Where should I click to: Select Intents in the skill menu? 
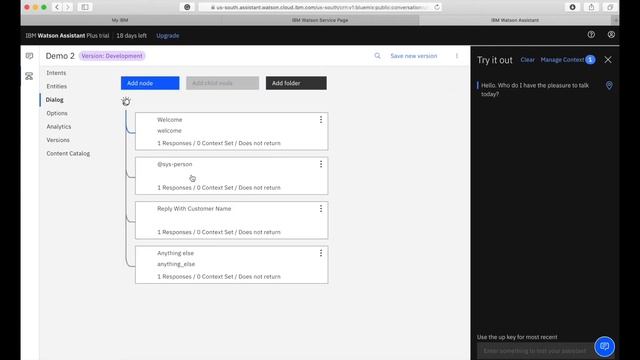[56, 73]
